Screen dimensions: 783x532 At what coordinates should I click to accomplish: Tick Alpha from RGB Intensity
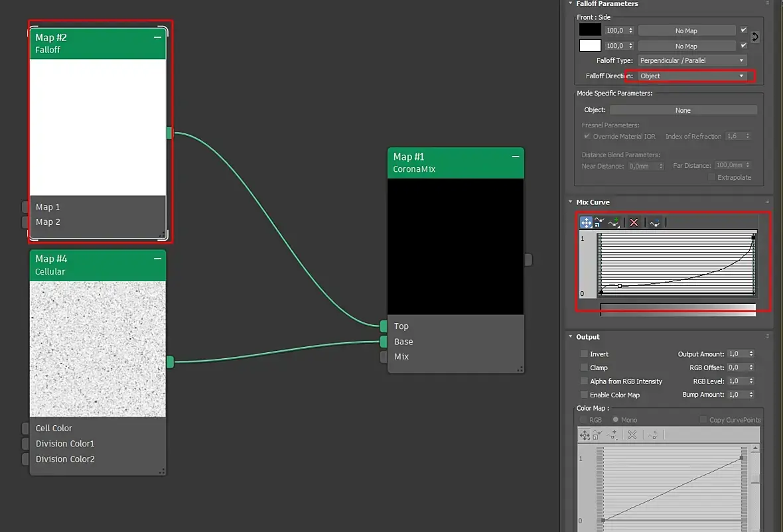tap(583, 381)
